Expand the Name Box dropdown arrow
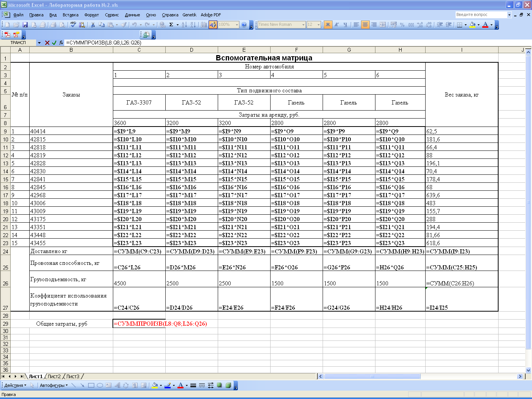 (39, 43)
